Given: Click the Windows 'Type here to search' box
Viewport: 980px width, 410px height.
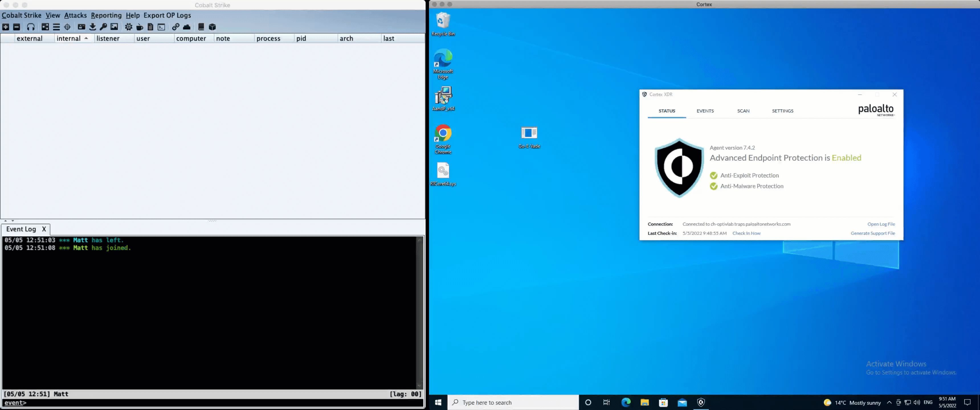Looking at the screenshot, I should (513, 402).
